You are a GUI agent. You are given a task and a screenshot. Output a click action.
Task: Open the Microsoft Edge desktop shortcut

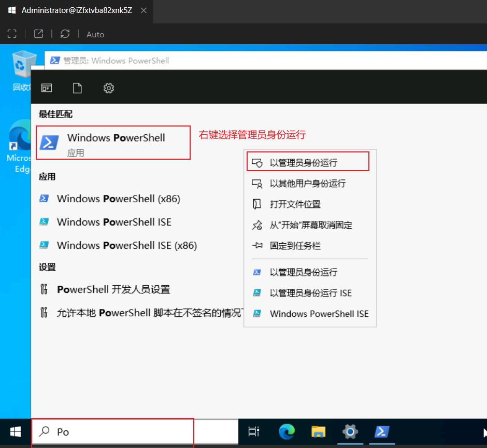click(19, 147)
